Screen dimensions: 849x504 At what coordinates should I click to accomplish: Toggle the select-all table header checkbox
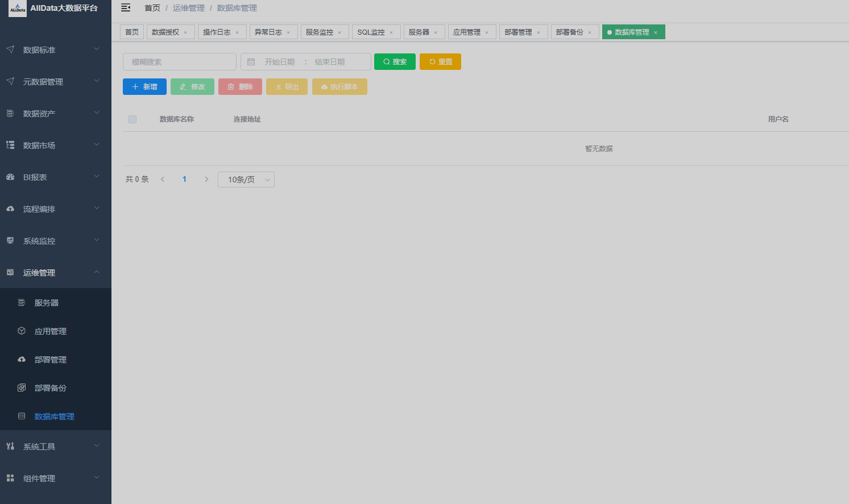[132, 119]
